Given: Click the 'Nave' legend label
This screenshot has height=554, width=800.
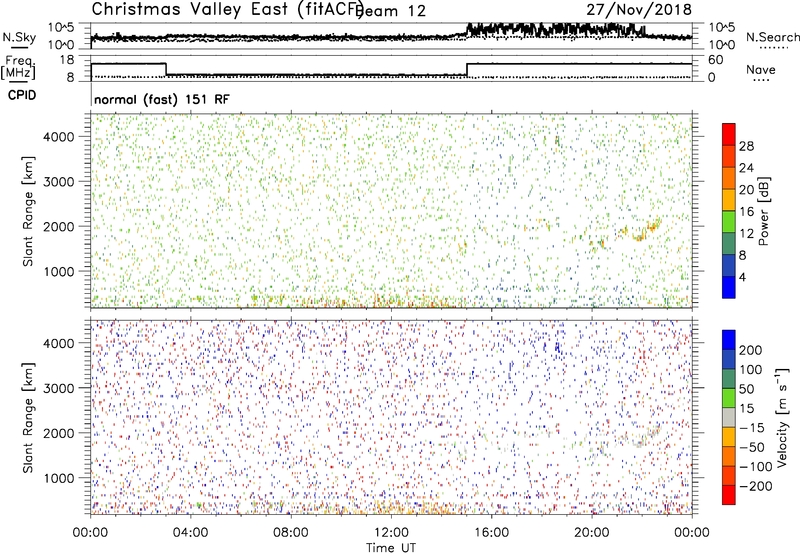Looking at the screenshot, I should (x=760, y=70).
